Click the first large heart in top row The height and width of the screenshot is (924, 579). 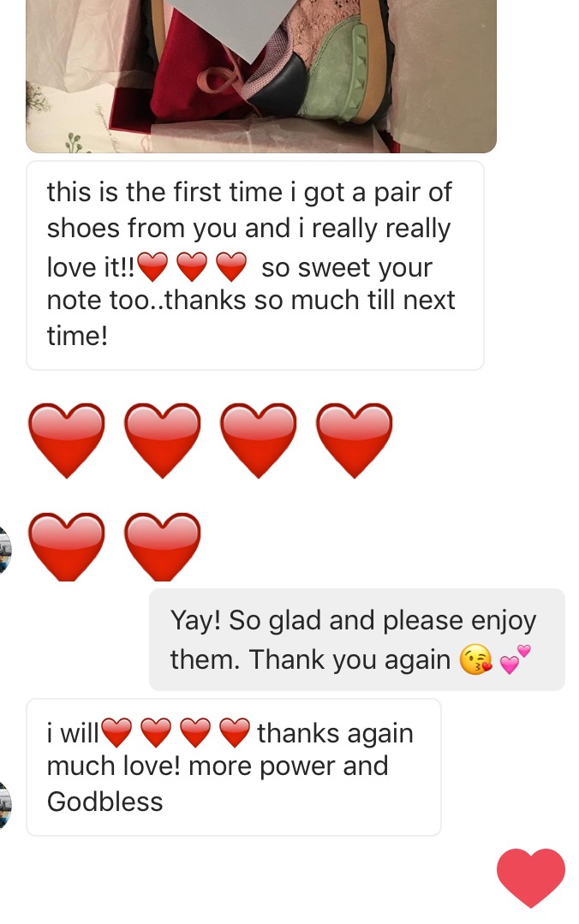coord(67,440)
